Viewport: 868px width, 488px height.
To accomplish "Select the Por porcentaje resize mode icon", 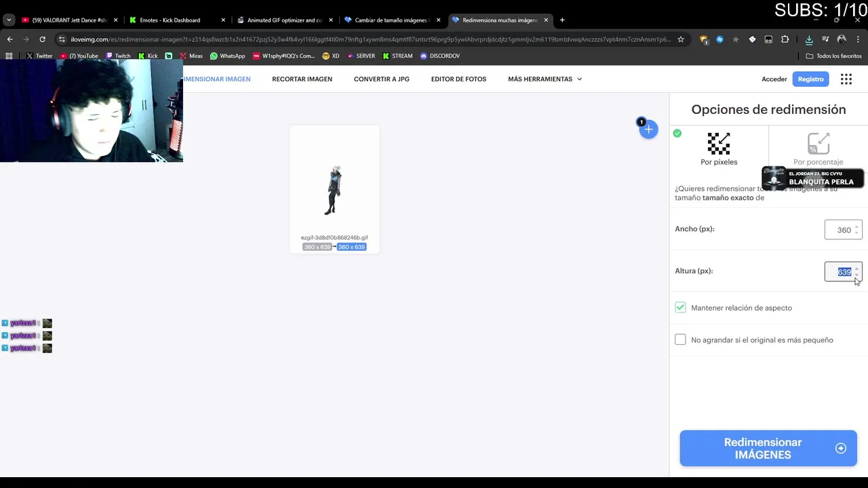I will click(818, 144).
